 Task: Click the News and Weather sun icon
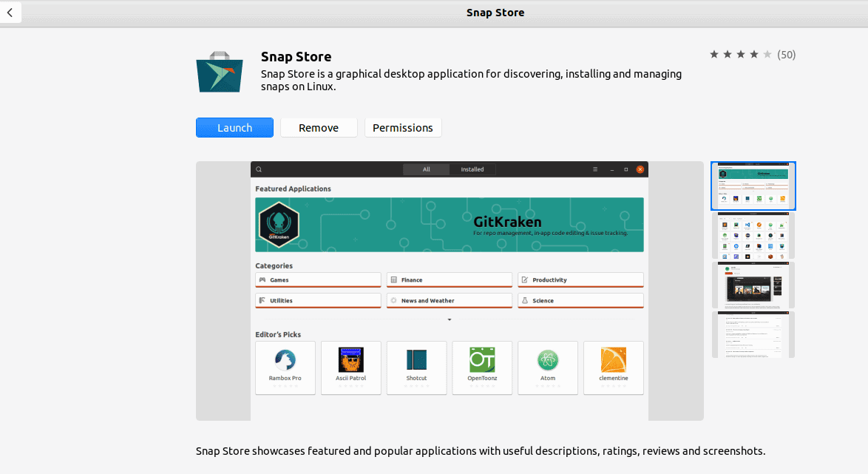tap(393, 300)
